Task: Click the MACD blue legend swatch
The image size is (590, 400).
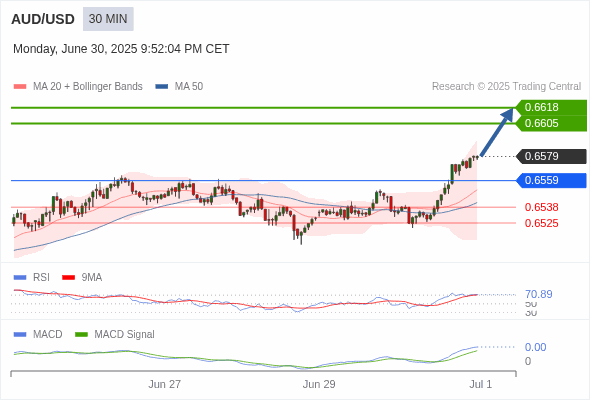Action: (x=20, y=335)
